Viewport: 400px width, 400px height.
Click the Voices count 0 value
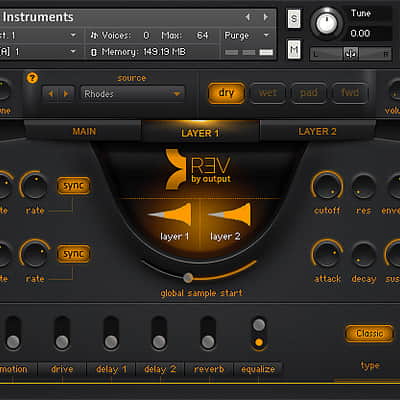[x=146, y=35]
